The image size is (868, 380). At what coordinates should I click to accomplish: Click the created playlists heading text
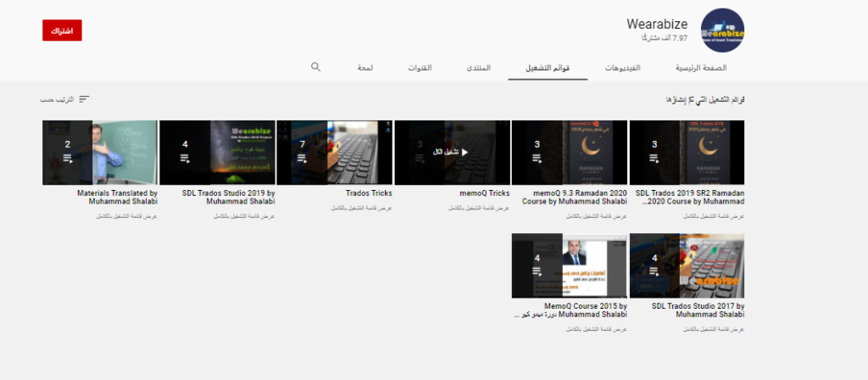704,100
